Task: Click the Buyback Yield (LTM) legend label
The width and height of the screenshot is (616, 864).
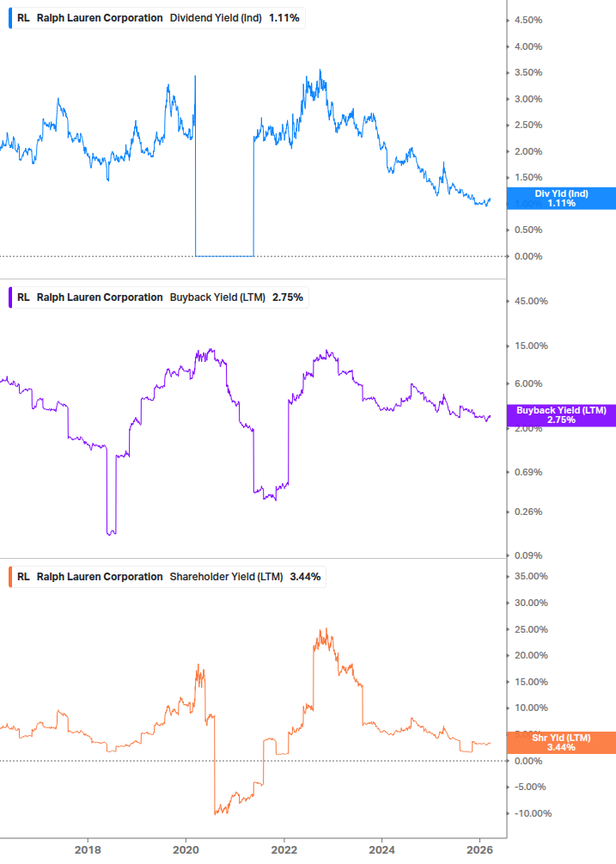Action: 217,297
